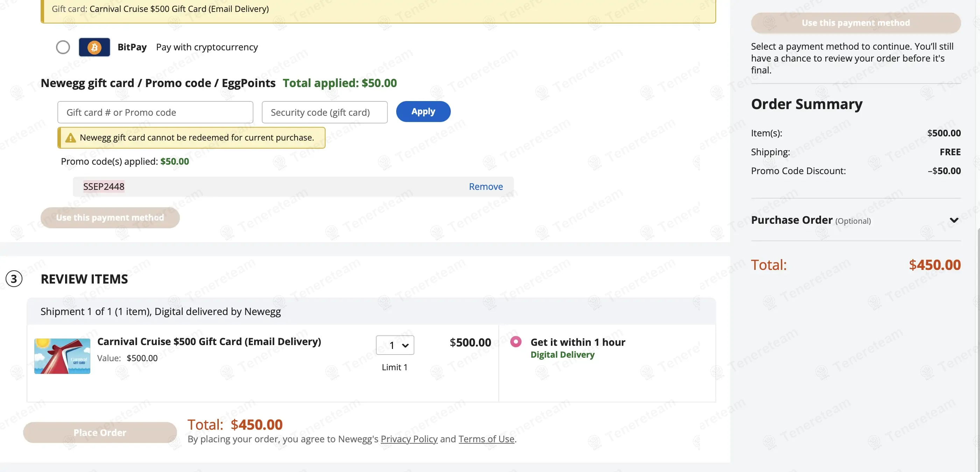This screenshot has height=472, width=980.
Task: Click the Gift card or Promo code field
Action: click(x=155, y=112)
